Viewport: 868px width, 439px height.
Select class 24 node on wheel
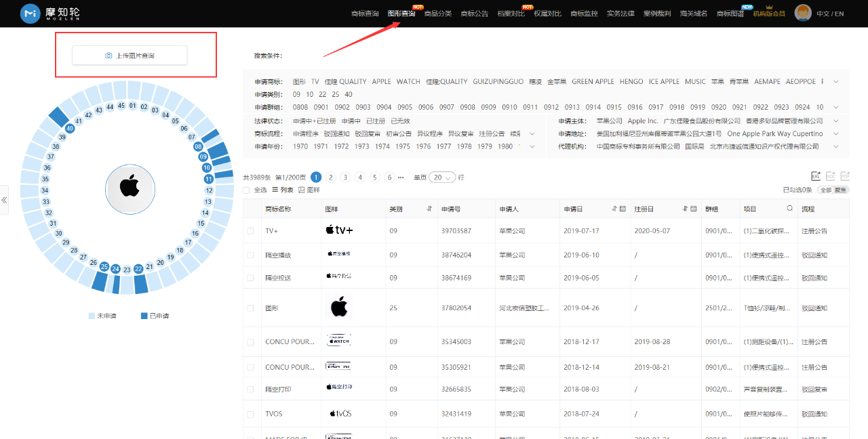(x=115, y=269)
